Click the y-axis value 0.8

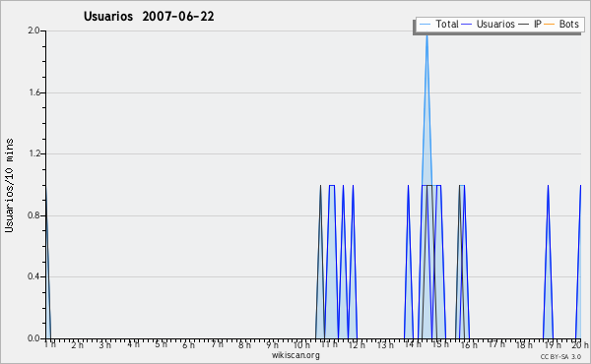33,215
